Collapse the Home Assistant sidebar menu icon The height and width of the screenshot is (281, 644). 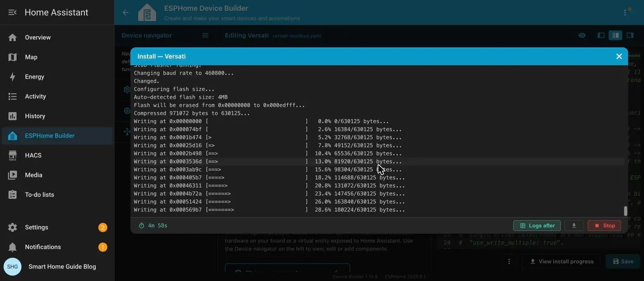[13, 13]
